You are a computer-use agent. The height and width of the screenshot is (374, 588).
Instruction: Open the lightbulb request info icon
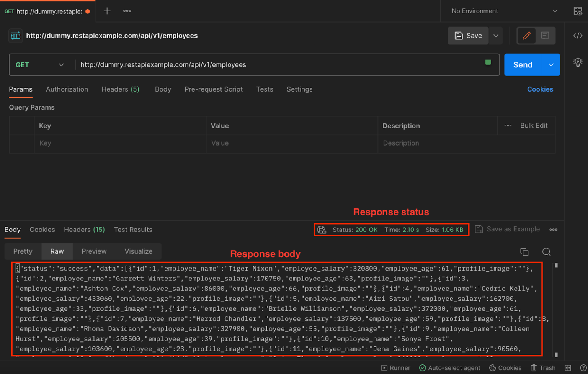(578, 62)
